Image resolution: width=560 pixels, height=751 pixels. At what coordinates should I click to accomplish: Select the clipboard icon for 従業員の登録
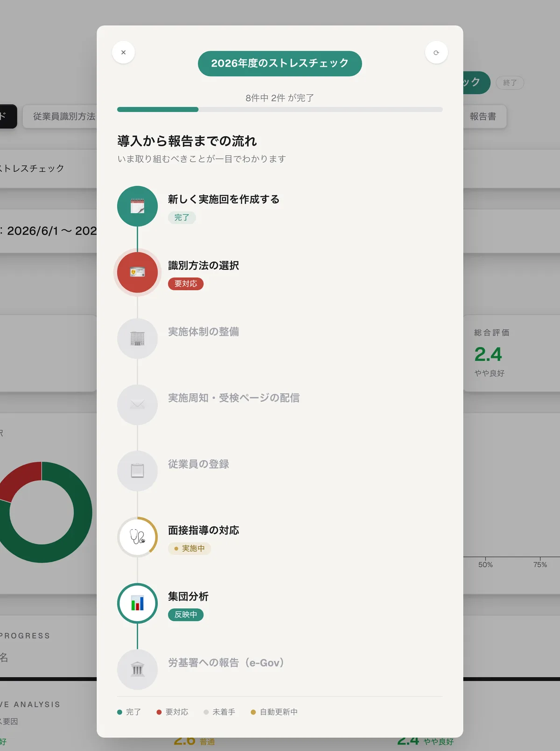[137, 471]
